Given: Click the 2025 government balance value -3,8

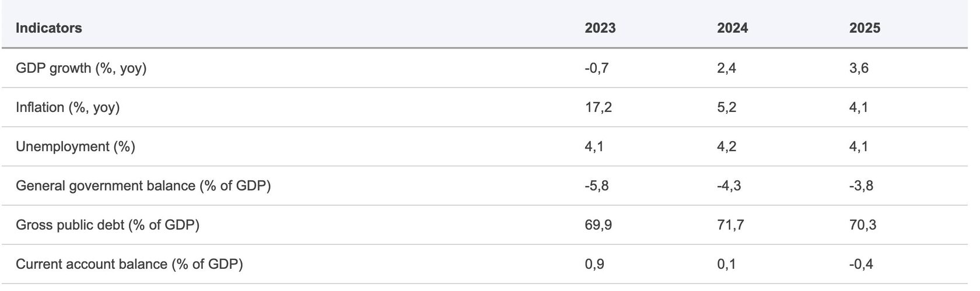Looking at the screenshot, I should (x=861, y=185).
